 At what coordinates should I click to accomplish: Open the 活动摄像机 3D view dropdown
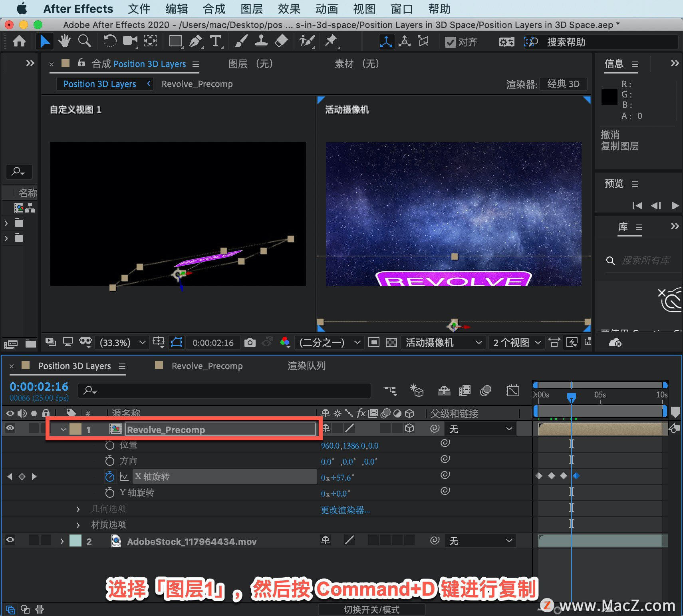point(443,343)
